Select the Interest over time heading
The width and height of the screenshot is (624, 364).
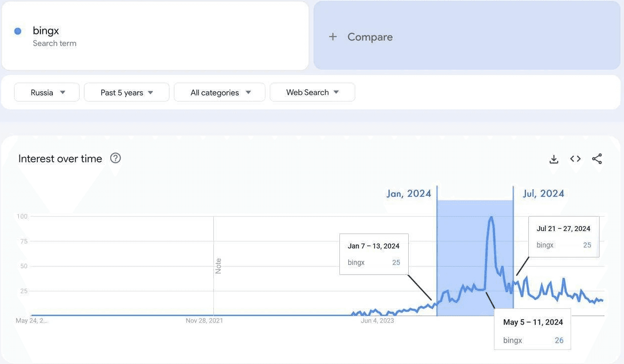coord(60,158)
